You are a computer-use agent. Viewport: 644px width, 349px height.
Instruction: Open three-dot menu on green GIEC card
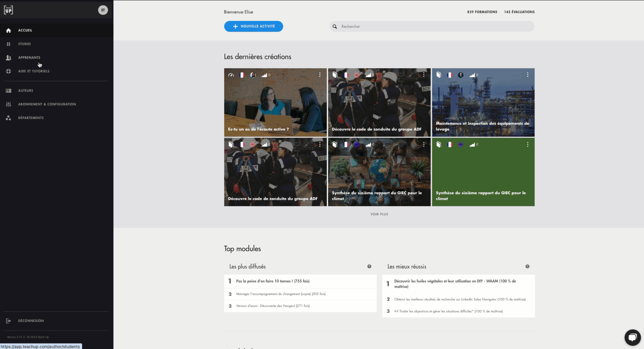coord(527,145)
